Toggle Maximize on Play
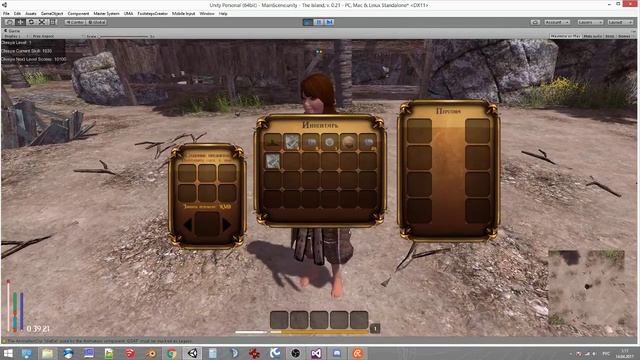Image resolution: width=640 pixels, height=360 pixels. coord(565,36)
